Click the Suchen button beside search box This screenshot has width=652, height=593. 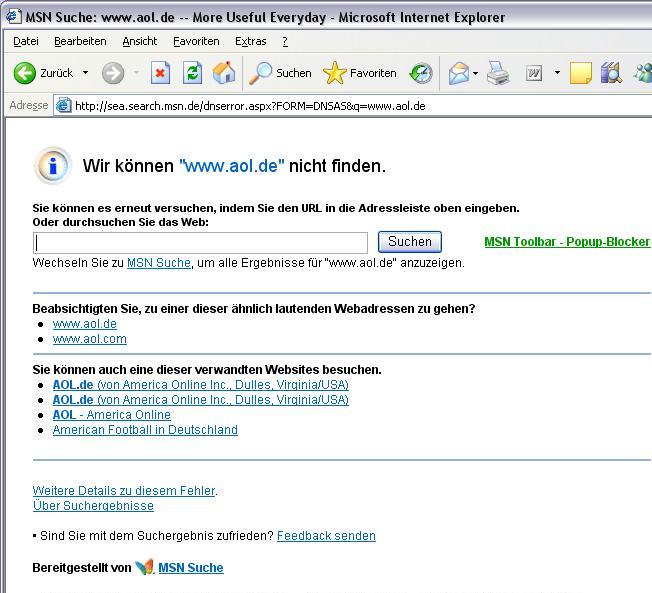(410, 242)
